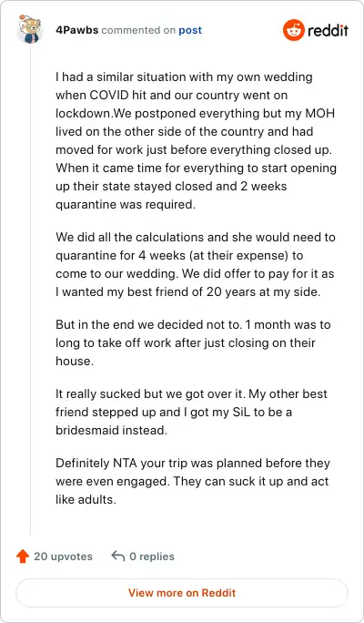Viewport: 364px width, 623px height.
Task: Click the 4Pawbs user avatar
Action: (x=30, y=29)
